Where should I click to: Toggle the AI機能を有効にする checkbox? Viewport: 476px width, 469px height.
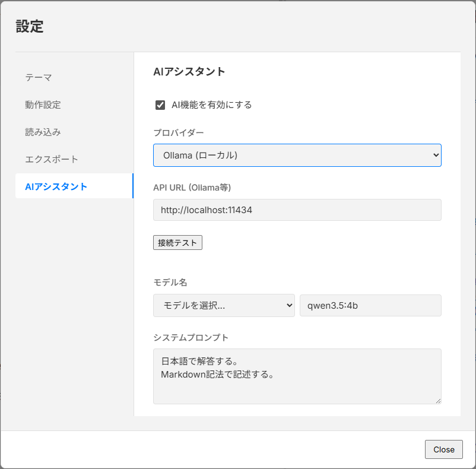pyautogui.click(x=160, y=105)
